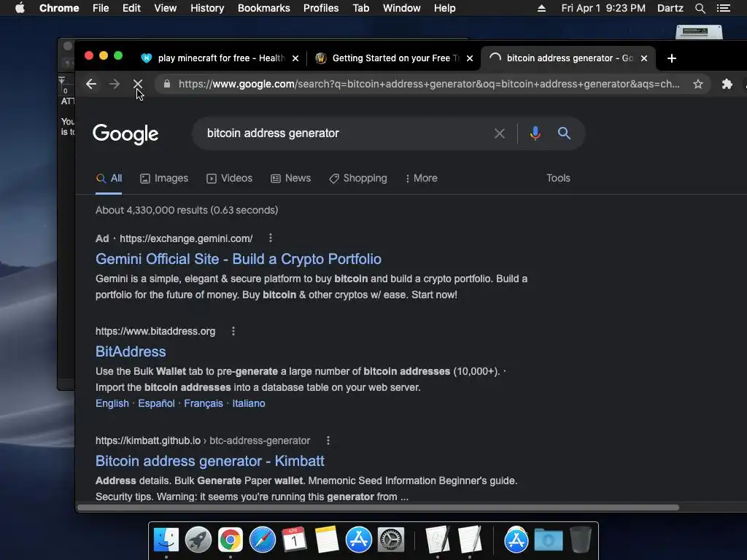Open System Preferences gear in the Dock
This screenshot has height=560, width=747.
click(391, 540)
